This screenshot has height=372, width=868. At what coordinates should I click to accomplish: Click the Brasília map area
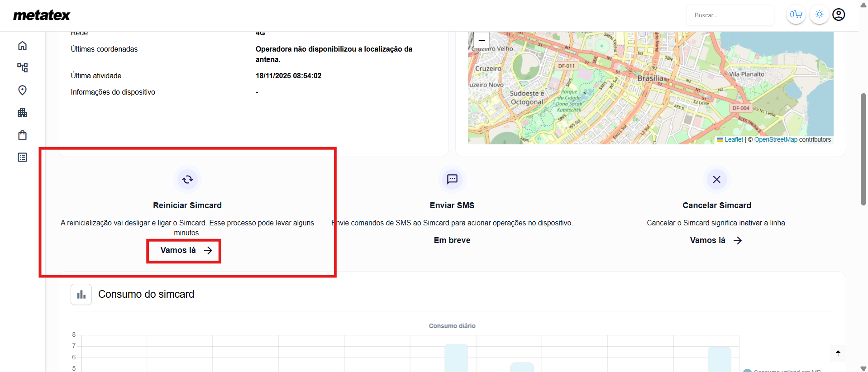650,78
